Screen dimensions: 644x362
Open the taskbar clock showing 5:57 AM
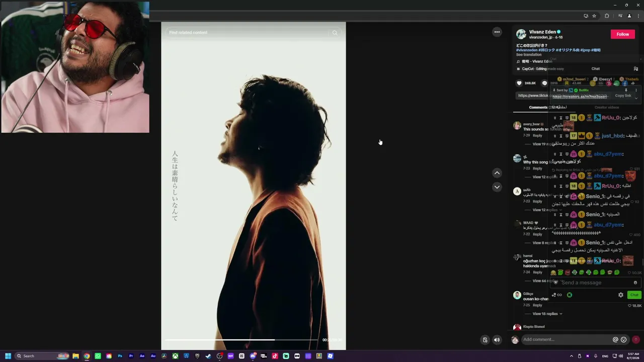[x=633, y=356]
